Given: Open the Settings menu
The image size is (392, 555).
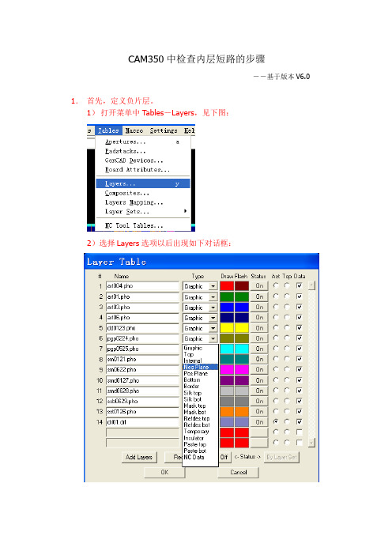Looking at the screenshot, I should coord(164,130).
